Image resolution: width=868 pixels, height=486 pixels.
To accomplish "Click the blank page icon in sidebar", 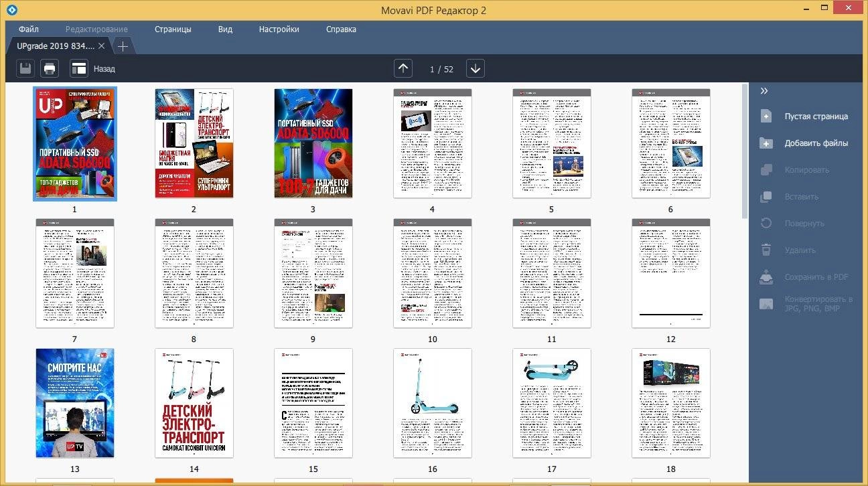I will 766,116.
